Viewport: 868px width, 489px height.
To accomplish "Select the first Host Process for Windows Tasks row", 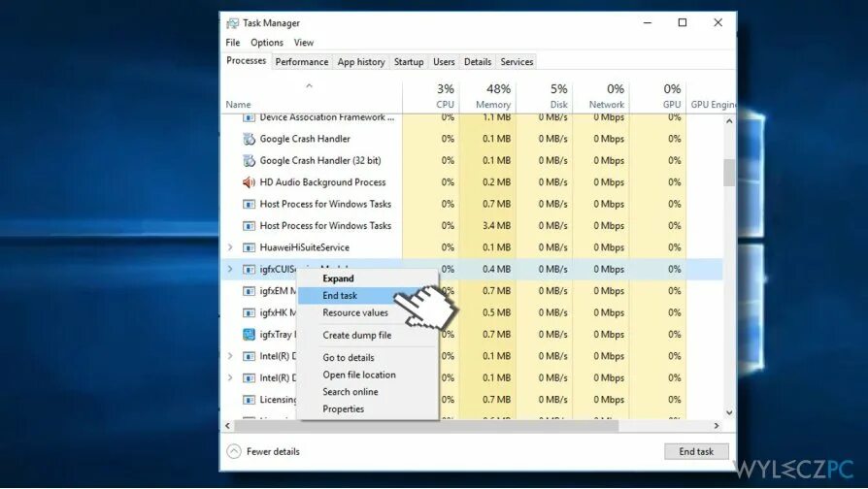I will [472, 204].
